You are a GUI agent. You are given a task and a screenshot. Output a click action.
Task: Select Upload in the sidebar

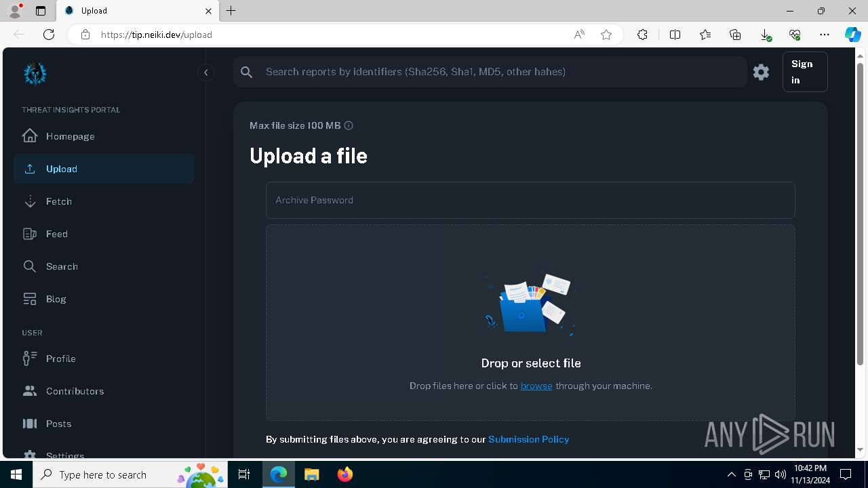click(x=104, y=169)
